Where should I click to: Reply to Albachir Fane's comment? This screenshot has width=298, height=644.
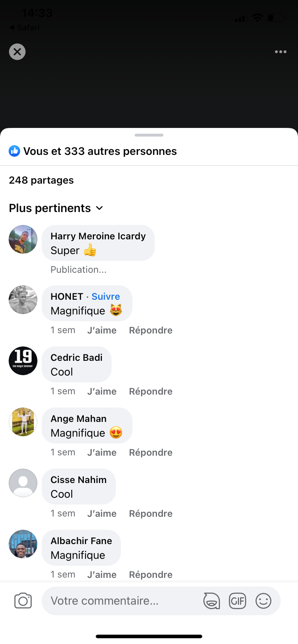pyautogui.click(x=151, y=575)
